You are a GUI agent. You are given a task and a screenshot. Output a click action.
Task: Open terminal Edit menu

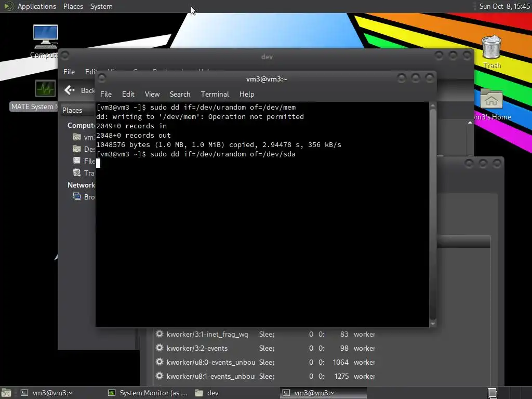[x=128, y=95]
